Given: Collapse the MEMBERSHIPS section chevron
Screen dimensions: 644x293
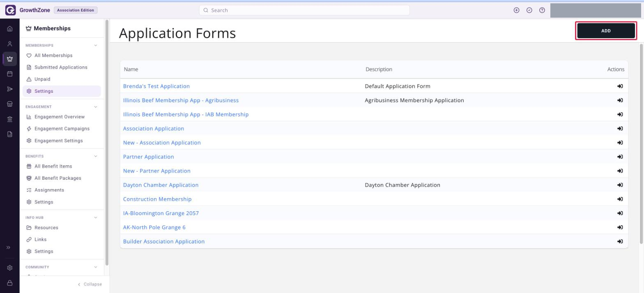Looking at the screenshot, I should point(96,46).
